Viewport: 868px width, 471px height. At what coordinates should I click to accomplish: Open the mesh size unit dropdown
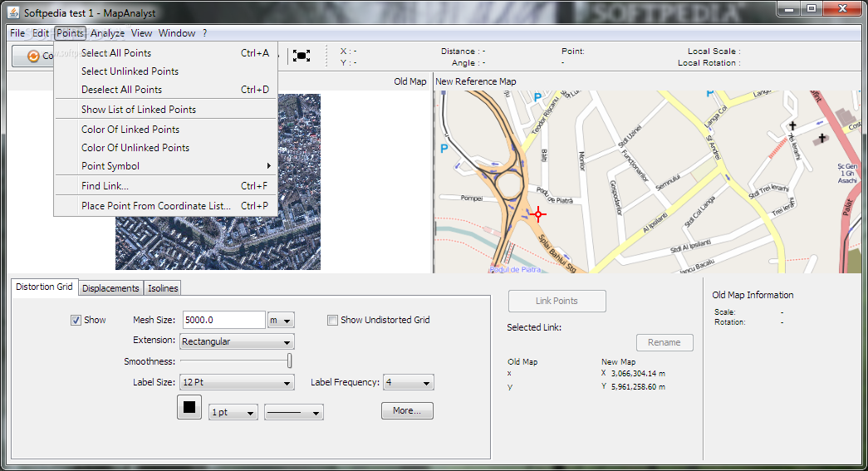click(281, 320)
